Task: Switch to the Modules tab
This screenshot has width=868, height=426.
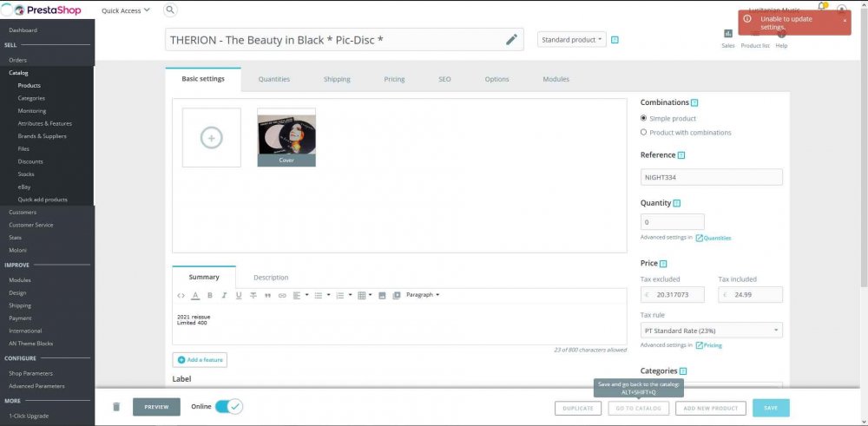Action: point(556,79)
